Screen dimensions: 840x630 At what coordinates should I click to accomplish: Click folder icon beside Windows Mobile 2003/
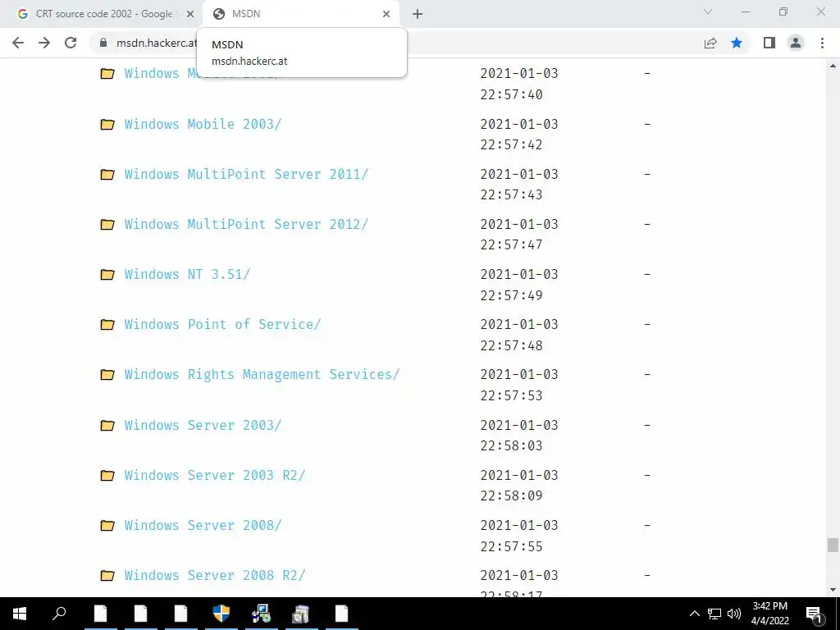tap(107, 125)
